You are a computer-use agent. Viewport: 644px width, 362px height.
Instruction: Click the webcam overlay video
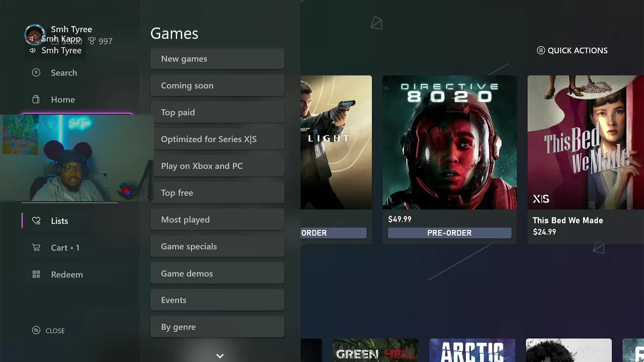[76, 158]
